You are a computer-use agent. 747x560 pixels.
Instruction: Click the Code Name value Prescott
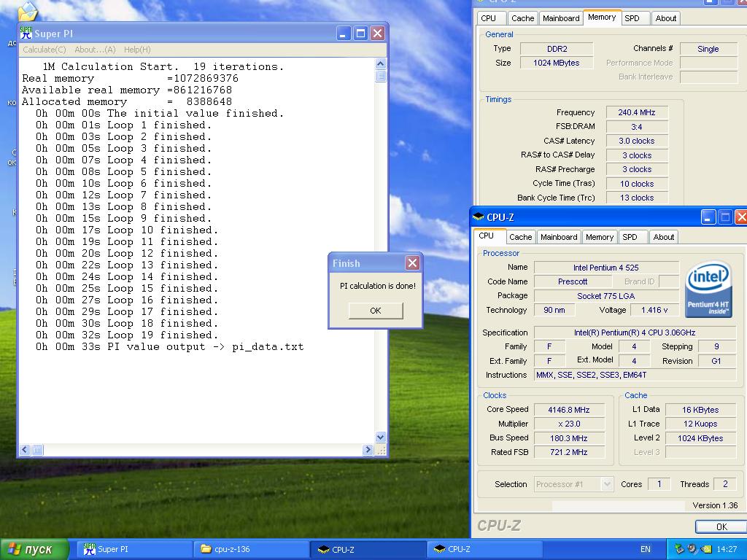coord(573,281)
